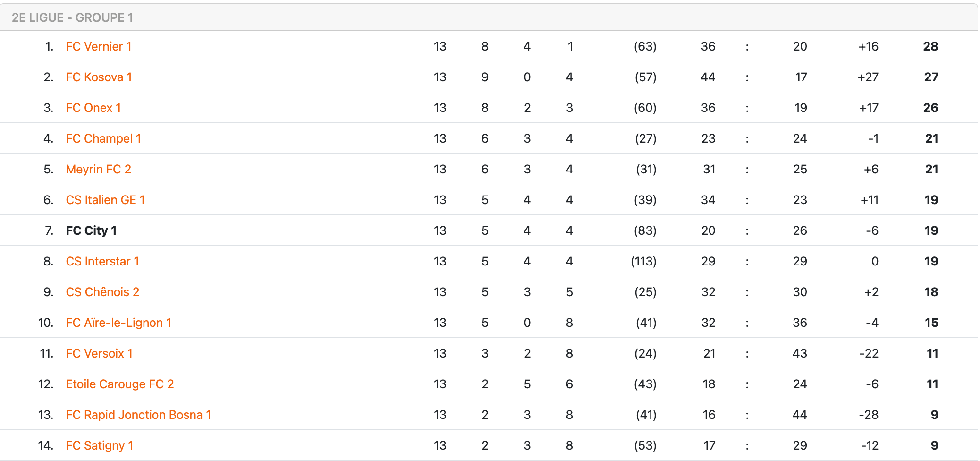Viewport: 980px width, 461px height.
Task: Click CS Interstar 1's (113) fair-play value
Action: [x=643, y=261]
